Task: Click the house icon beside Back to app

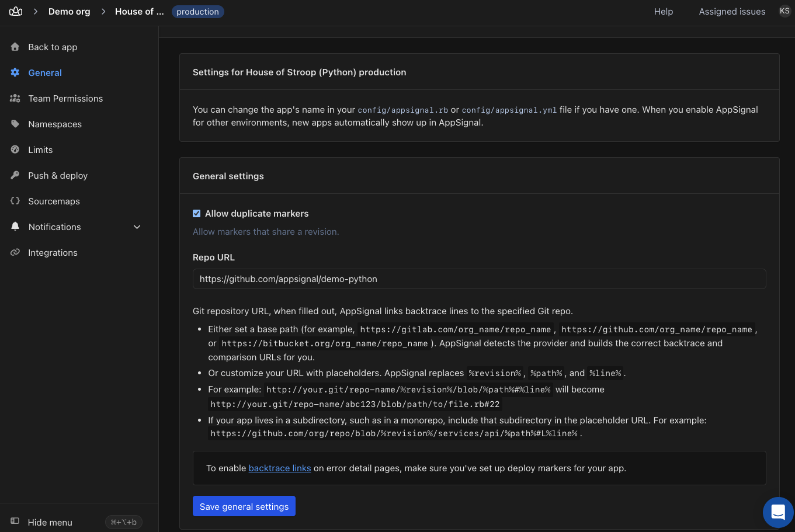Action: click(15, 47)
